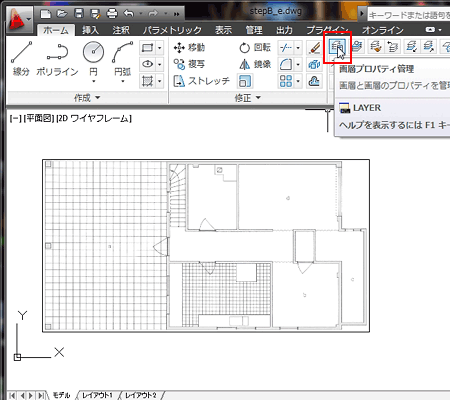
Task: Expand the 作成 panel title
Action: pyautogui.click(x=87, y=98)
